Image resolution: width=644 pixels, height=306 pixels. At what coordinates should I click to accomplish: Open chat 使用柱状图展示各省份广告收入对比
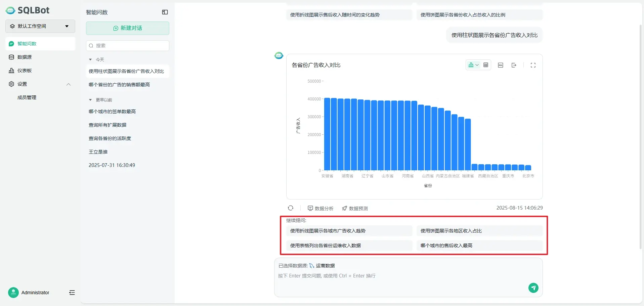coord(128,71)
